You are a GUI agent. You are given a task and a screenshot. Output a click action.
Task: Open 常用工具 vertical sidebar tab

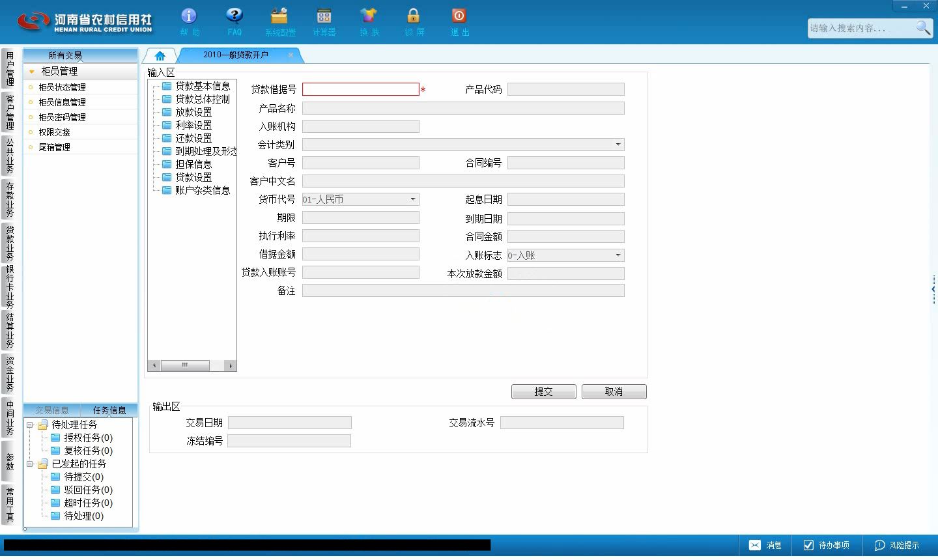(x=9, y=505)
